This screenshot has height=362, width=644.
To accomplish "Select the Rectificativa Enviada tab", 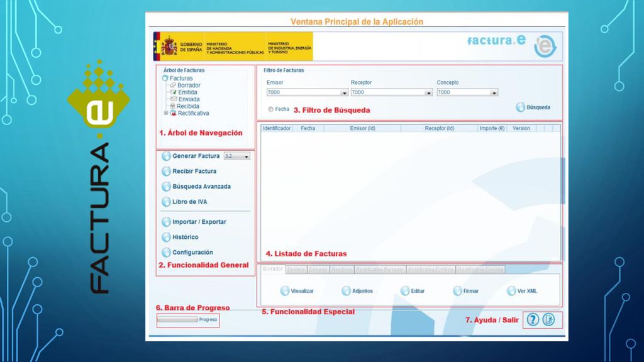I will click(480, 270).
